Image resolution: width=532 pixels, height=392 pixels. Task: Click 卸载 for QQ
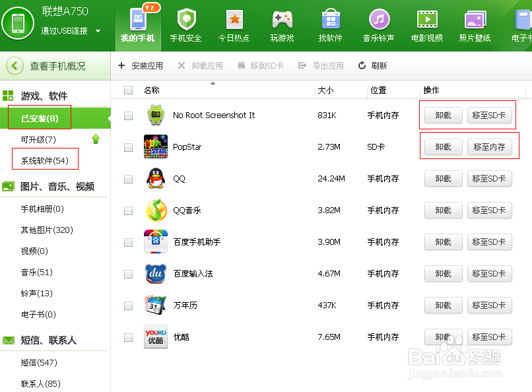click(x=443, y=178)
